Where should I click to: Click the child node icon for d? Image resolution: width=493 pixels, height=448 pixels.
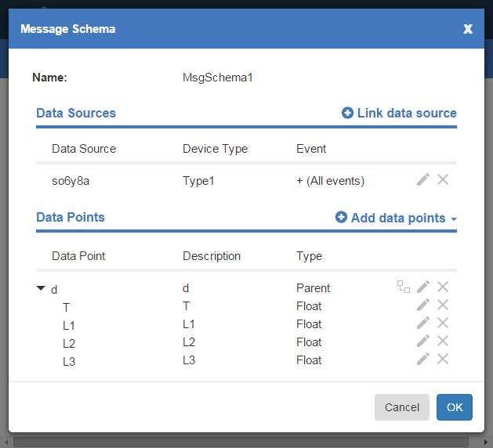[404, 287]
